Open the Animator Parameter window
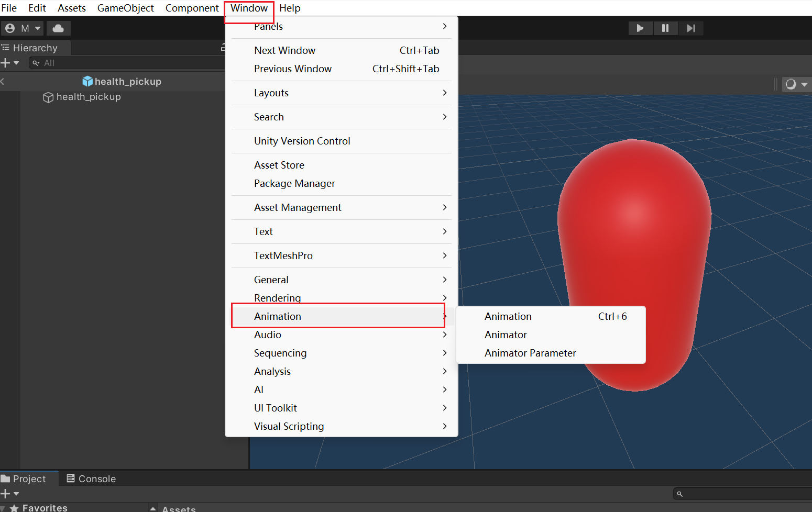 (551, 353)
